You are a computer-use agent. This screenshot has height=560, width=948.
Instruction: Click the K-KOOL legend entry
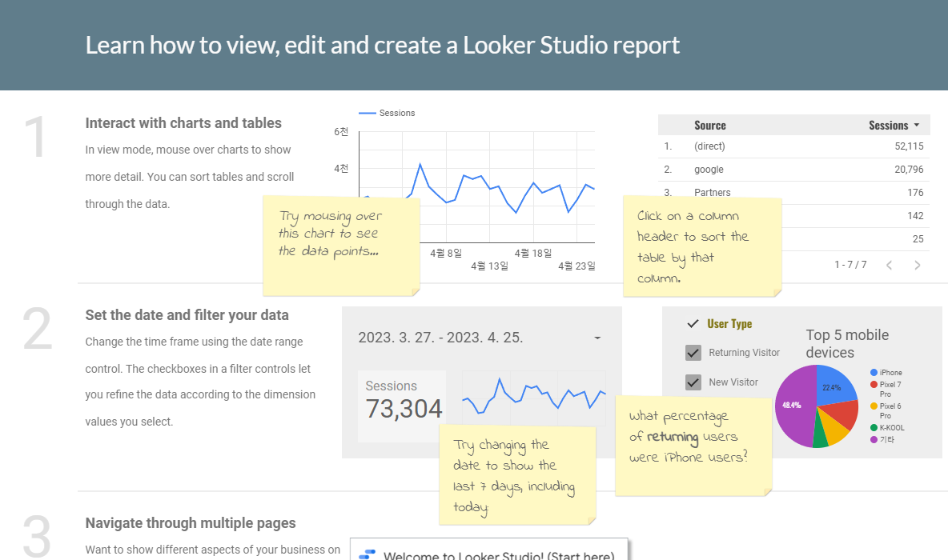pos(887,428)
